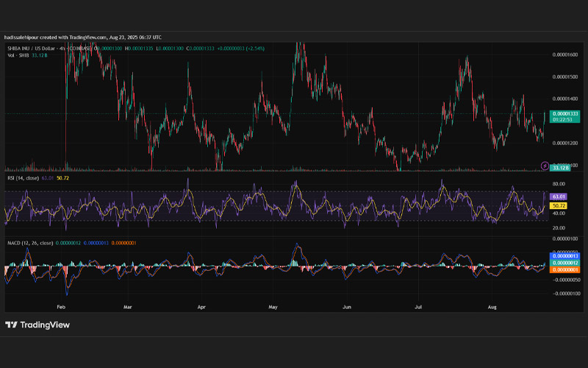Viewport: 588px width, 368px height.
Task: Click the Jul label on the time axis
Action: [418, 307]
